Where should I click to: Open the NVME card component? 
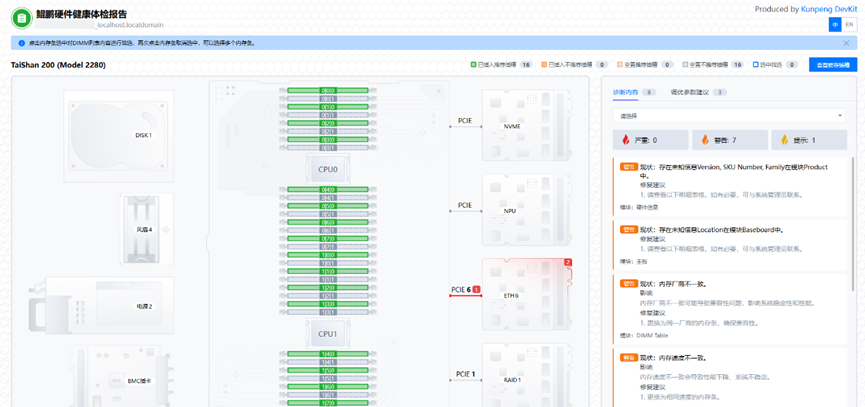[x=511, y=126]
